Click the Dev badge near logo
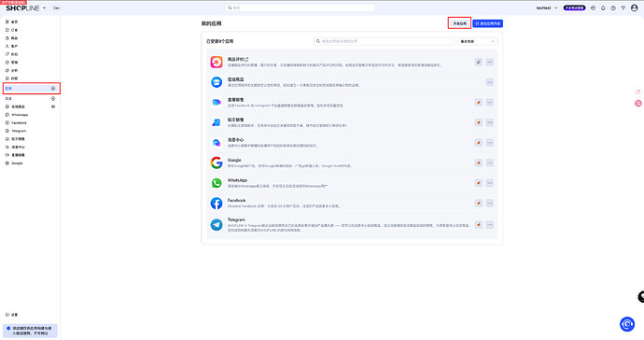This screenshot has width=644, height=340. coord(56,7)
